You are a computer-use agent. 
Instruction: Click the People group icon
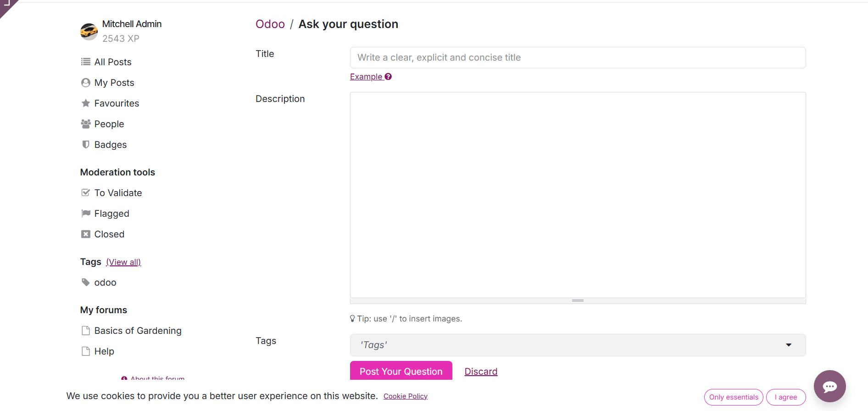coord(85,124)
